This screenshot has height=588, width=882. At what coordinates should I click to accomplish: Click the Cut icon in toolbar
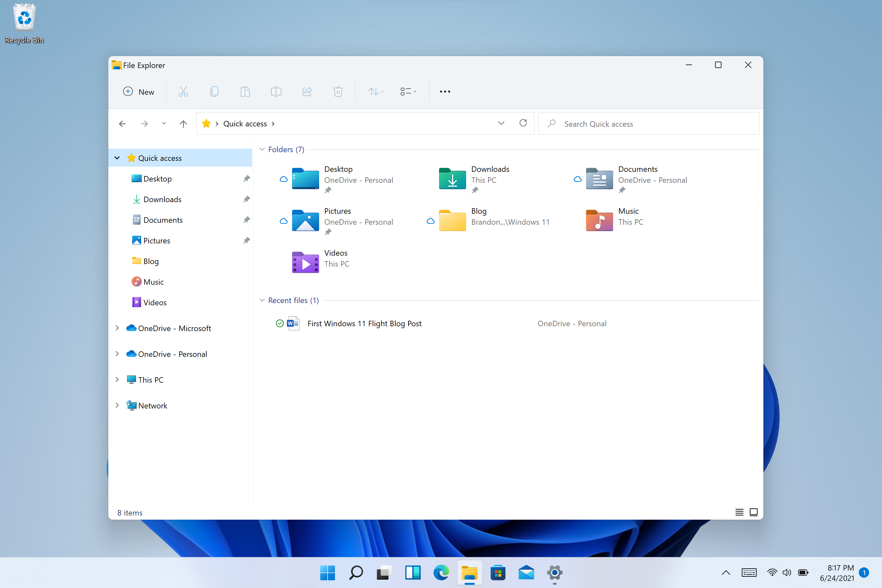pyautogui.click(x=183, y=92)
